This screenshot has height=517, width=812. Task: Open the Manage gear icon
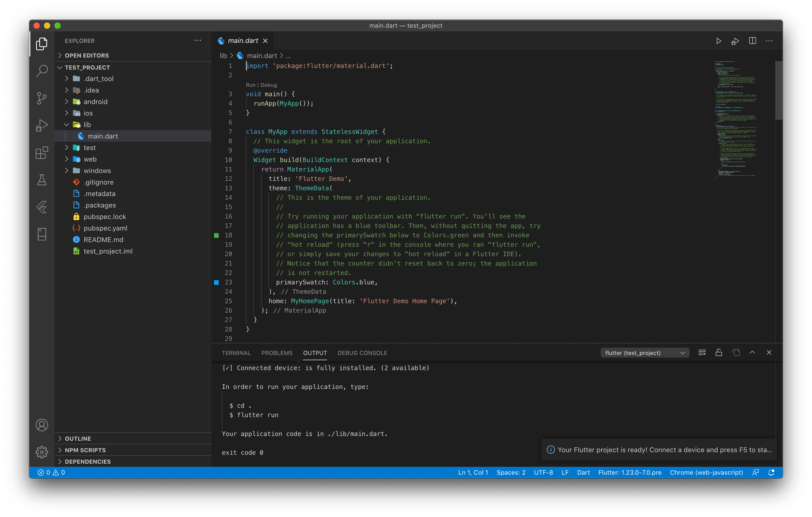pyautogui.click(x=42, y=452)
